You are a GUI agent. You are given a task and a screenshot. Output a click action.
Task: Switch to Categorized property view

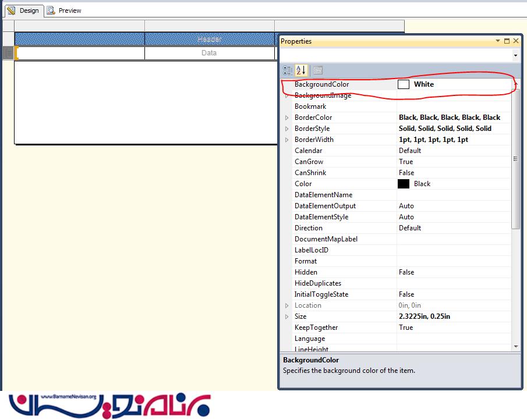[288, 70]
